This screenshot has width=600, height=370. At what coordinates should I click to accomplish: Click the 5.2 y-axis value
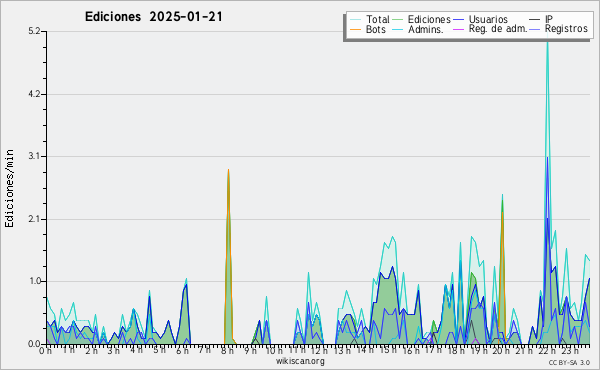coord(34,31)
